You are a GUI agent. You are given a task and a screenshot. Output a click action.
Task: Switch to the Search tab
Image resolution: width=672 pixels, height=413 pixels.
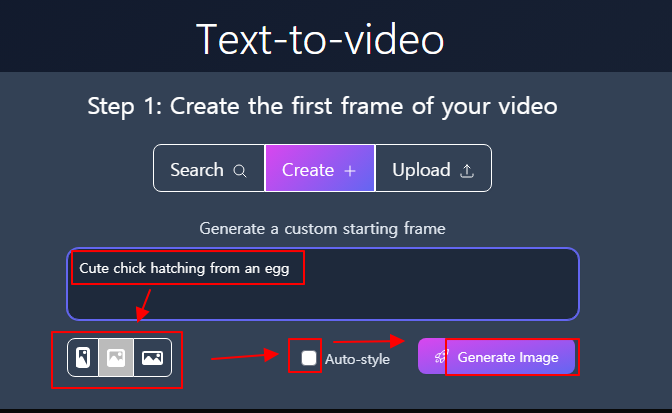[209, 168]
